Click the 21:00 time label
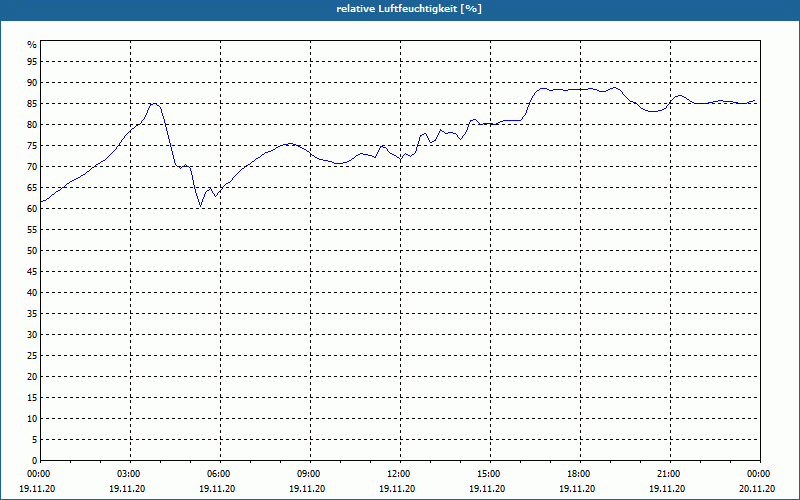 (x=670, y=474)
